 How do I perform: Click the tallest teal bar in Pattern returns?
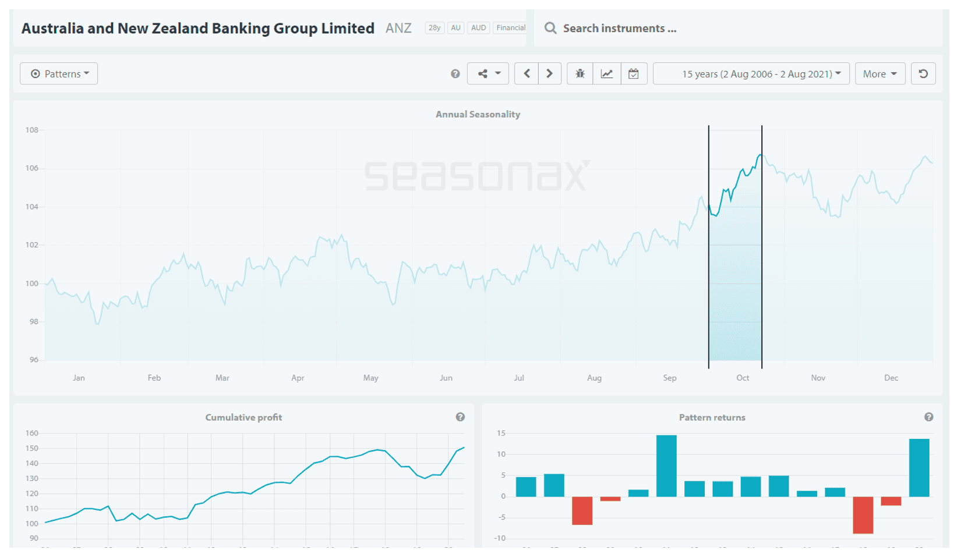click(x=666, y=466)
